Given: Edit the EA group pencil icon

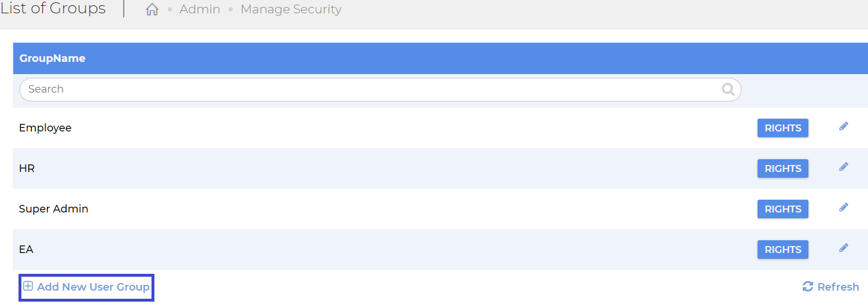Looking at the screenshot, I should click(x=844, y=248).
